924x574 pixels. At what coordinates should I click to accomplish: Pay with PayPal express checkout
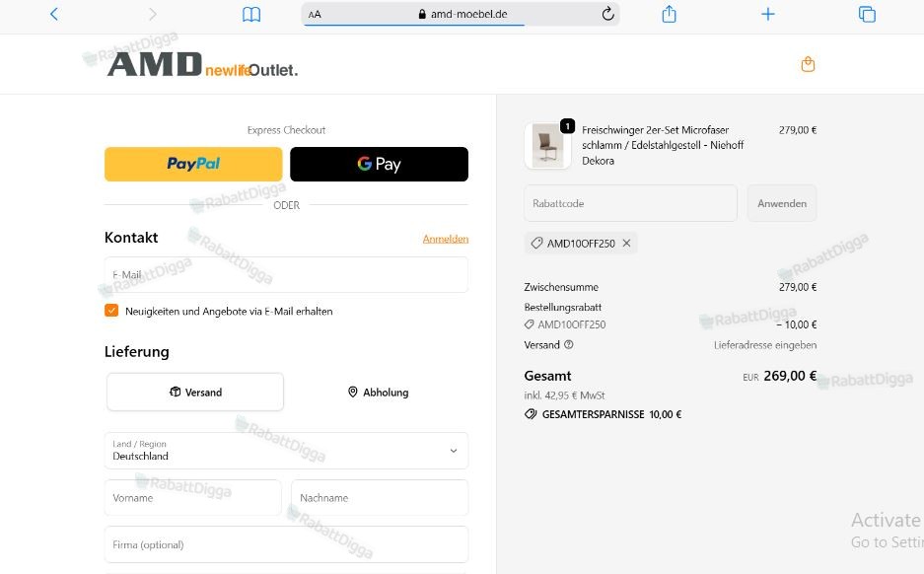193,164
